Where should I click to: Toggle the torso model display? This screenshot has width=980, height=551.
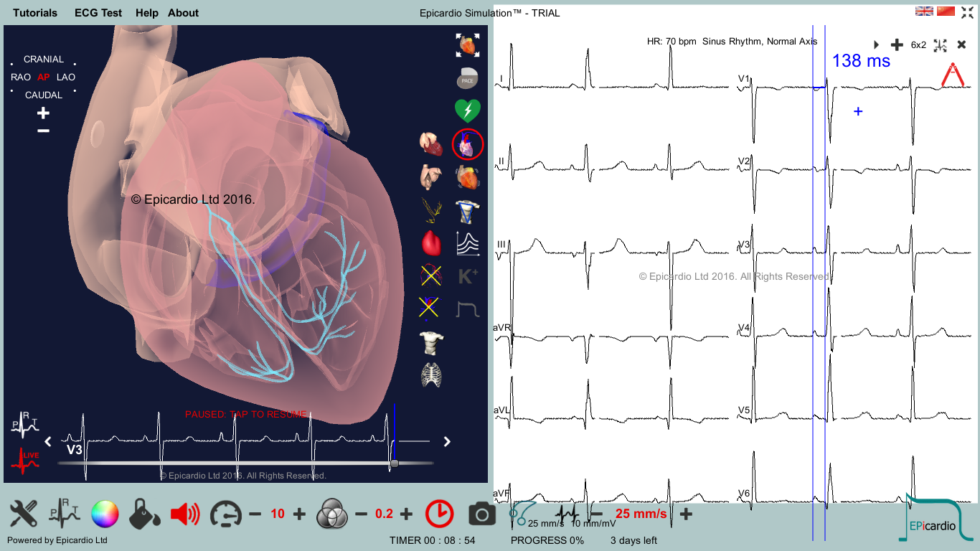click(x=431, y=343)
